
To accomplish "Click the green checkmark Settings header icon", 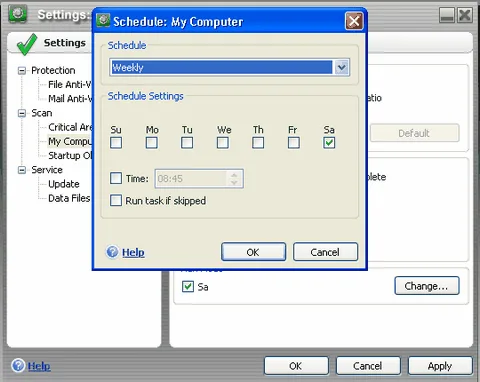I will pyautogui.click(x=27, y=44).
